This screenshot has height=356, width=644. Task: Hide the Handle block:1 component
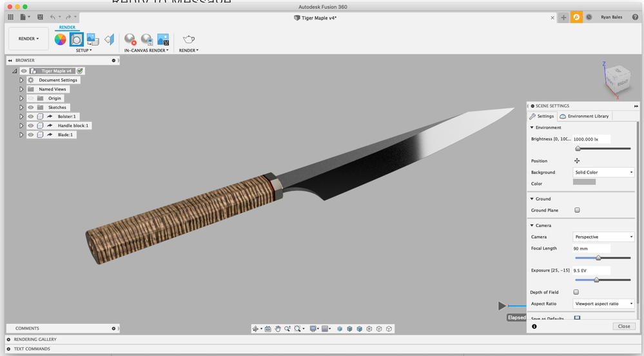[31, 125]
